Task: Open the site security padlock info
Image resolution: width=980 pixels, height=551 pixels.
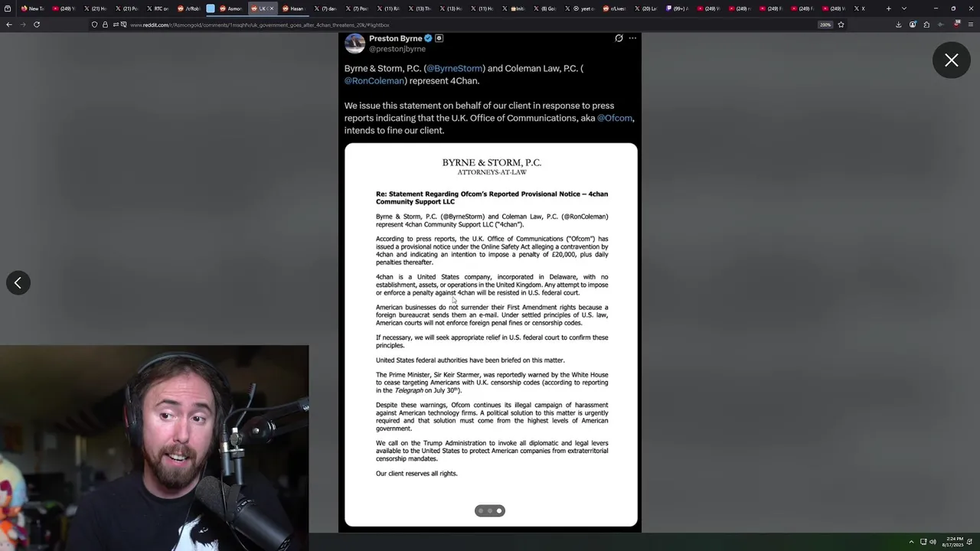Action: (105, 24)
